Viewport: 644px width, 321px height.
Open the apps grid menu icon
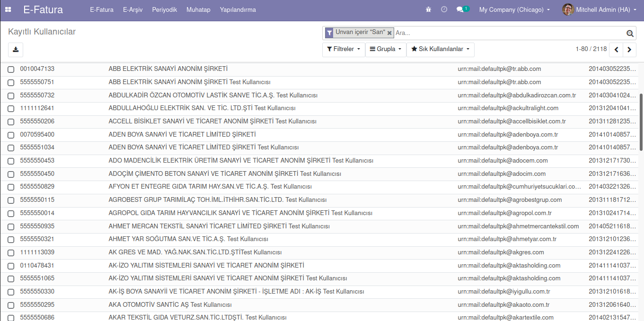click(8, 9)
